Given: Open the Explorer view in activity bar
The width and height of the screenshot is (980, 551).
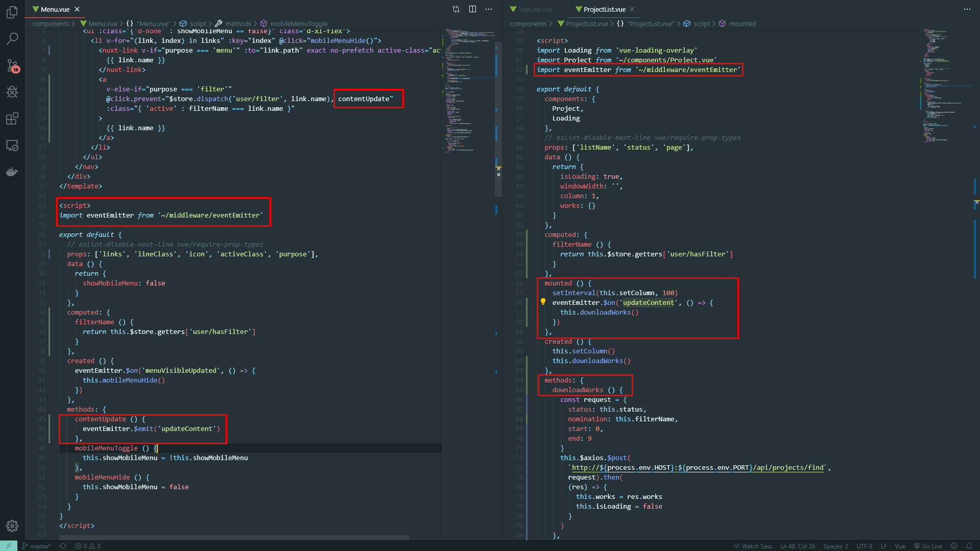Looking at the screenshot, I should coord(12,12).
